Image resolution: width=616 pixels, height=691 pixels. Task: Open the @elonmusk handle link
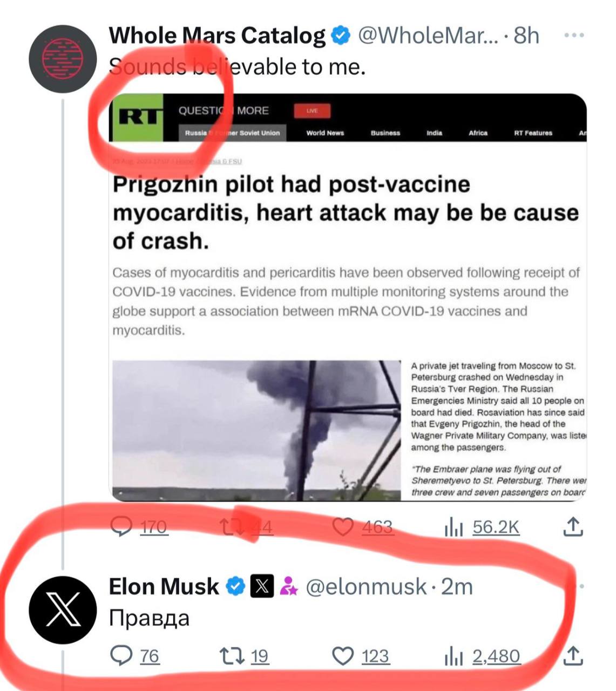click(366, 586)
